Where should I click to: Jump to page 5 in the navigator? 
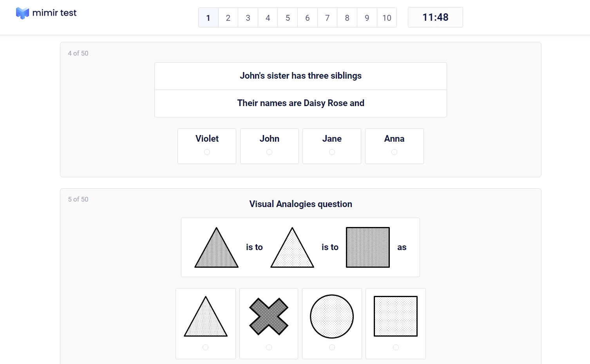[288, 18]
